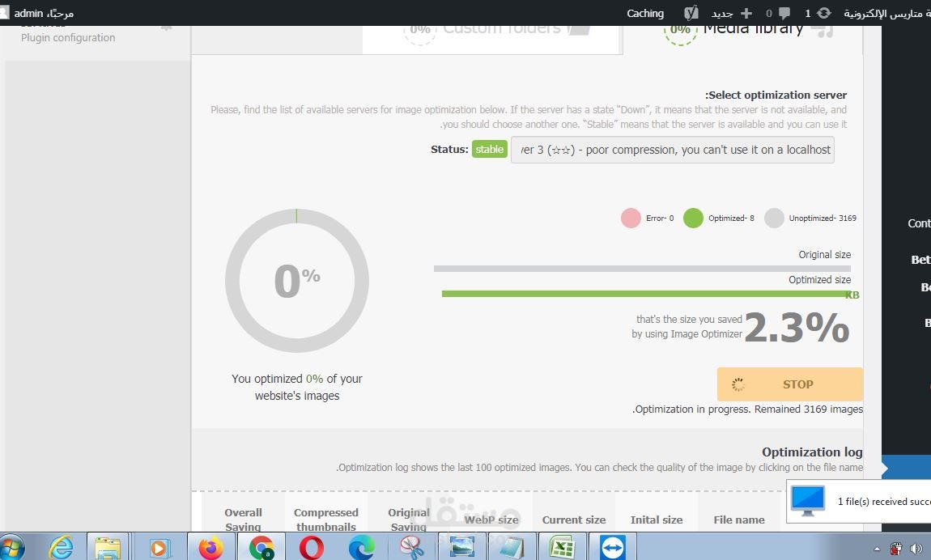This screenshot has height=560, width=931.
Task: Open Microsoft Edge from the taskbar
Action: 361,547
